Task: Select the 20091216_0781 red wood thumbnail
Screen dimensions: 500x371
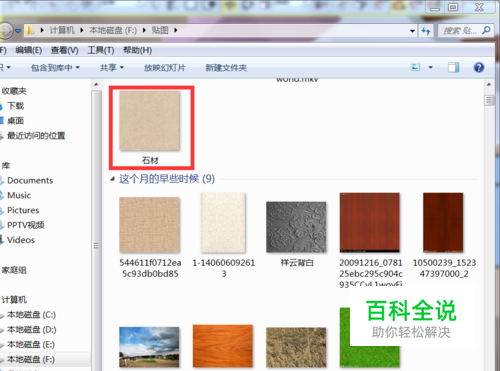Action: click(x=370, y=222)
